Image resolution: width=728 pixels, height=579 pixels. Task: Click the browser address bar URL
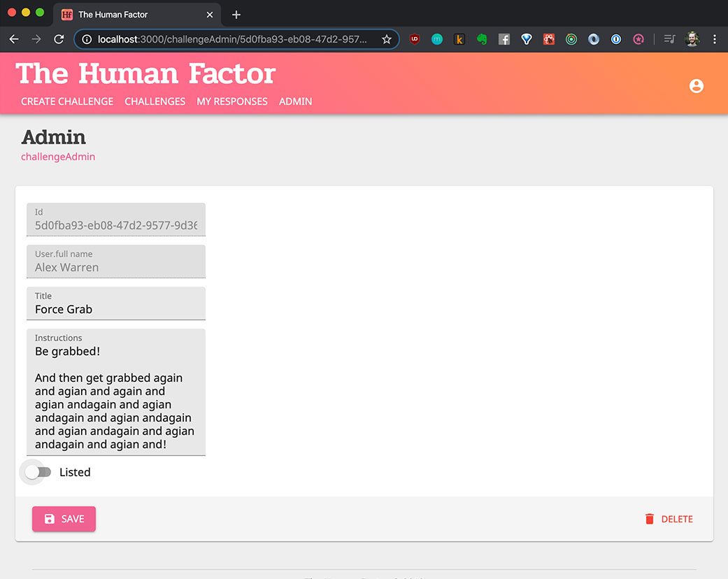click(x=232, y=39)
